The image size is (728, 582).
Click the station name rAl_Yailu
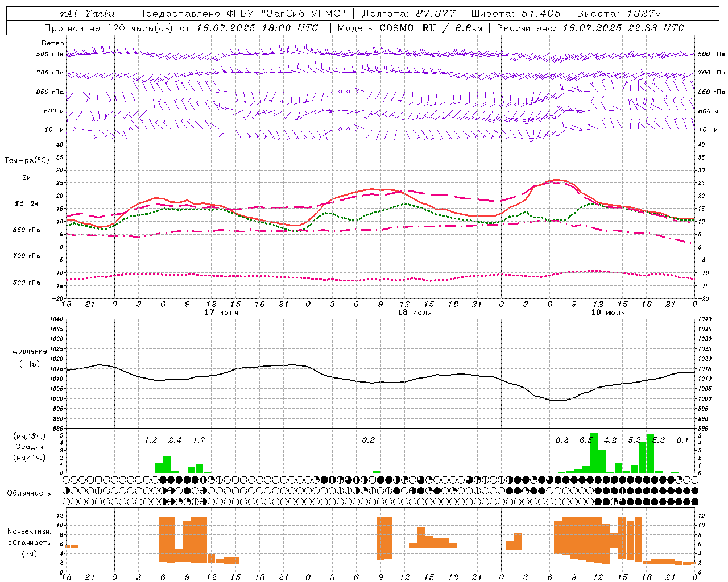88,14
